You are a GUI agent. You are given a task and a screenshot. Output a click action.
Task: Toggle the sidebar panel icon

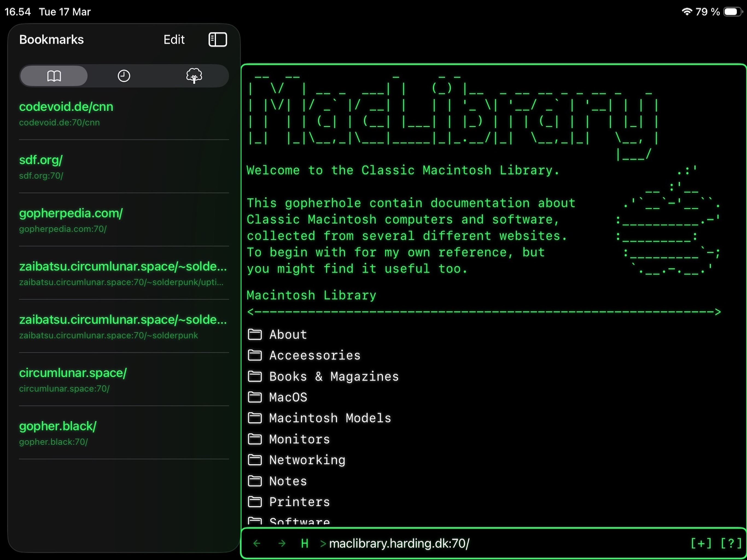pyautogui.click(x=217, y=40)
